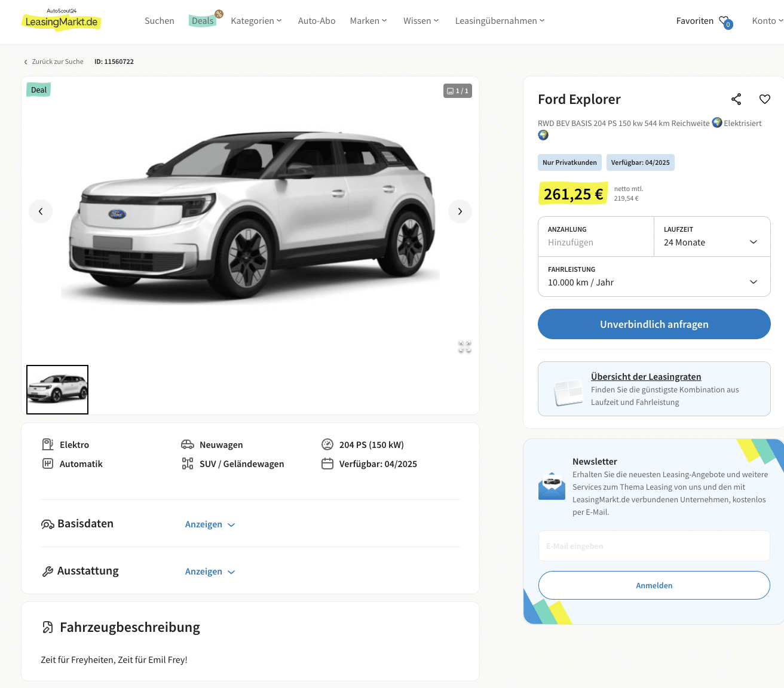
Task: Add Ford Explorer to favorites with the heart
Action: click(x=765, y=99)
